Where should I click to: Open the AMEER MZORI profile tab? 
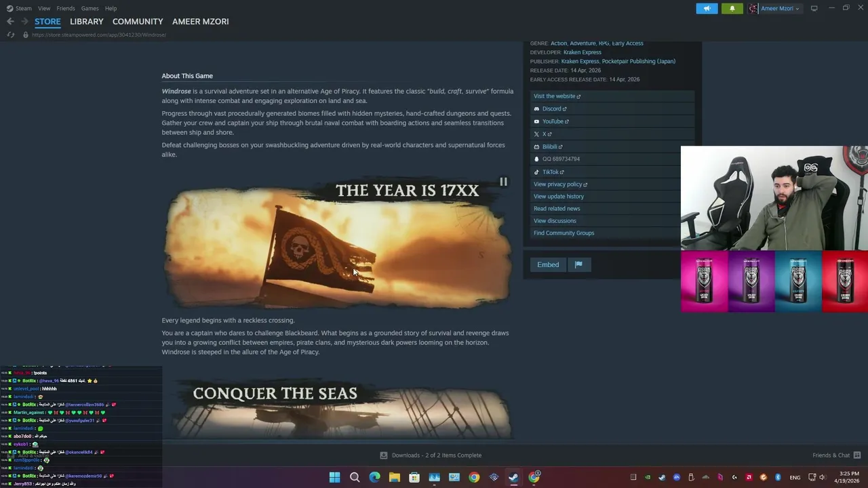200,22
